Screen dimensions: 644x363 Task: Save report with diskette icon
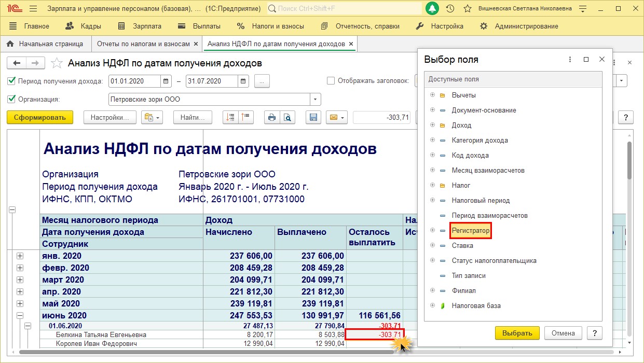[313, 118]
